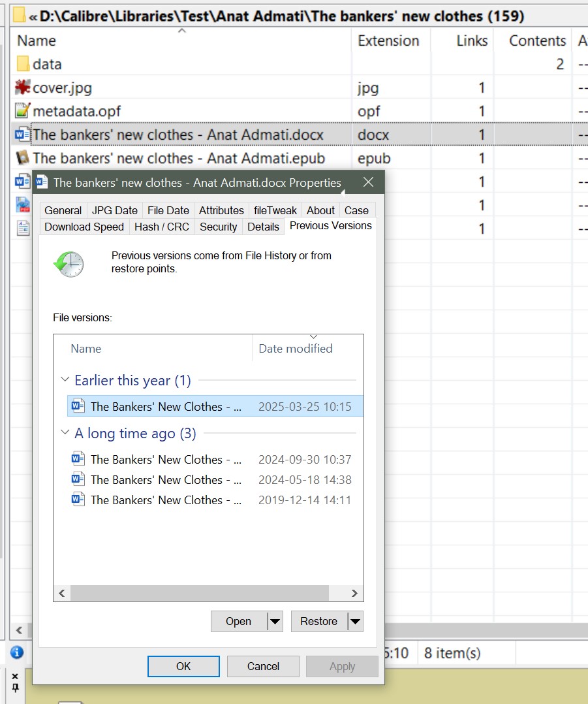Click the Restore button
Screen dimensions: 588x704
point(319,622)
